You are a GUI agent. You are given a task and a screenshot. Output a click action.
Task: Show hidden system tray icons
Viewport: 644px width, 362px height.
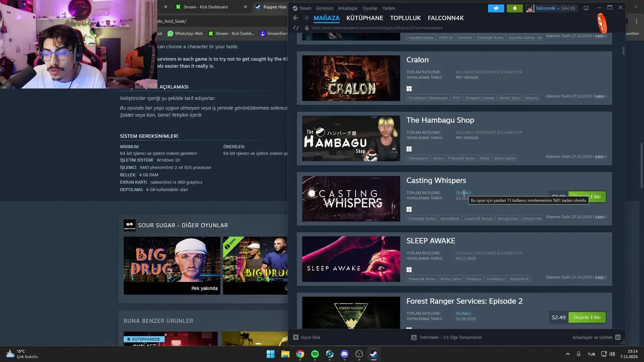coord(568,354)
